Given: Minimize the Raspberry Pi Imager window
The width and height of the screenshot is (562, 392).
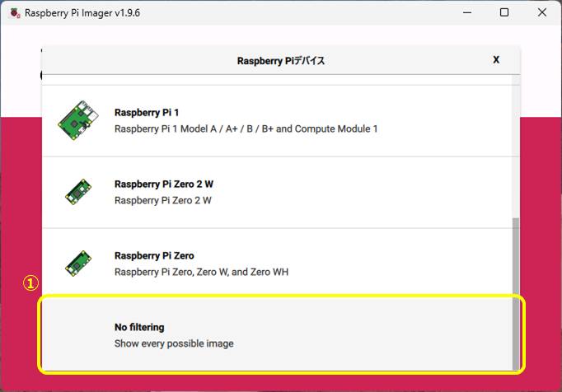Looking at the screenshot, I should [x=466, y=13].
